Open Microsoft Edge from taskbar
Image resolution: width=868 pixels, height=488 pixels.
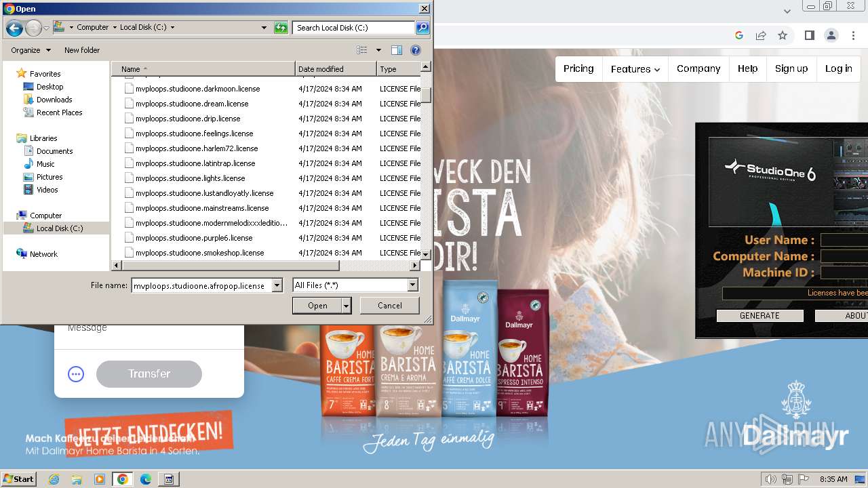[x=145, y=479]
